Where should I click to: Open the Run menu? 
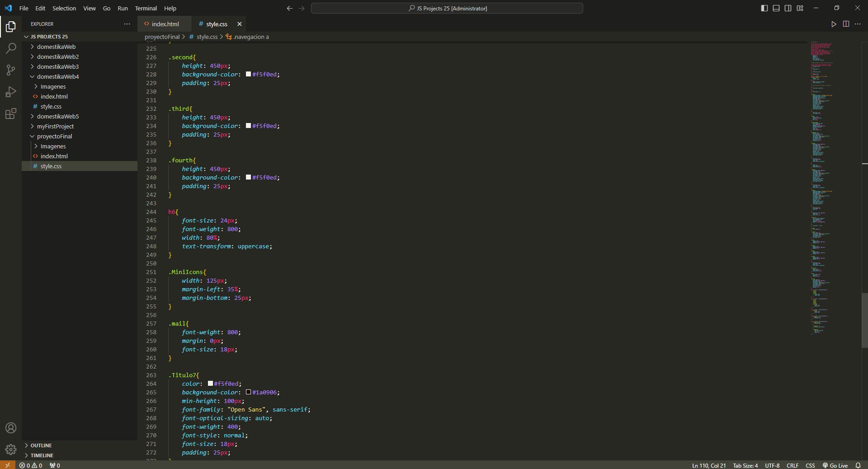pos(123,8)
